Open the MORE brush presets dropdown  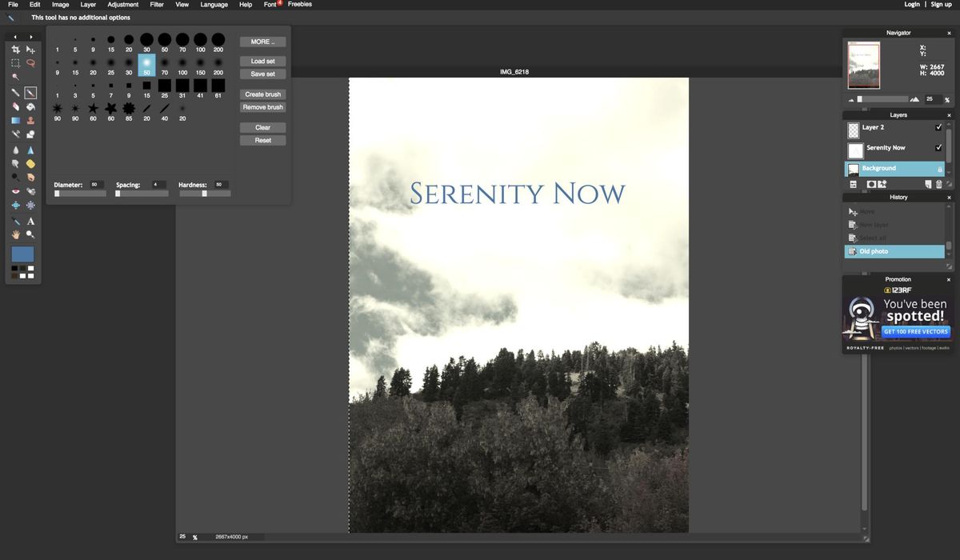tap(262, 41)
